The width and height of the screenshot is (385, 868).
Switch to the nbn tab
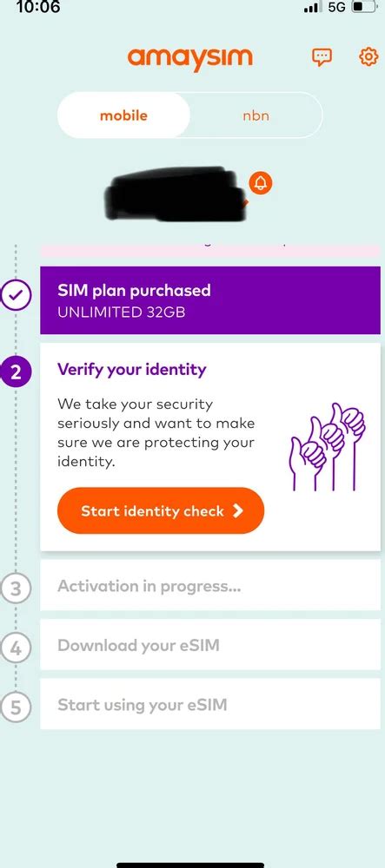click(256, 115)
